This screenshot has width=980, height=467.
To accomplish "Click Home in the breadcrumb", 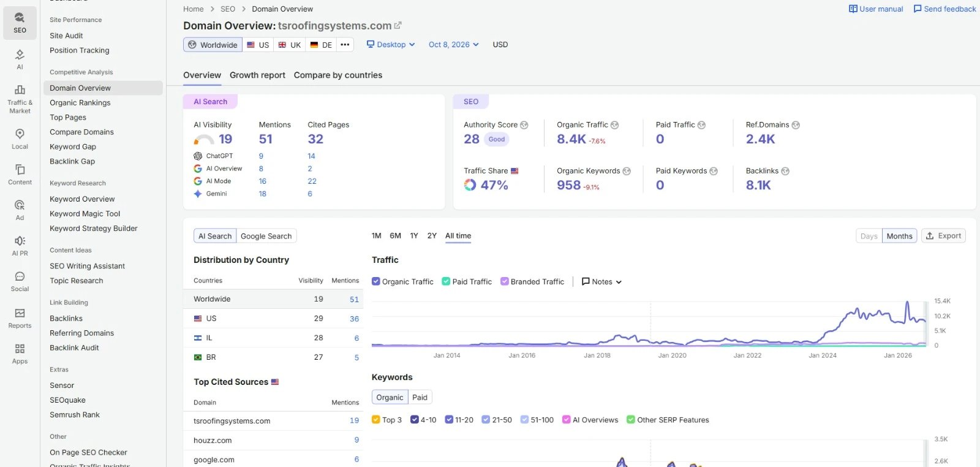I will click(x=193, y=9).
